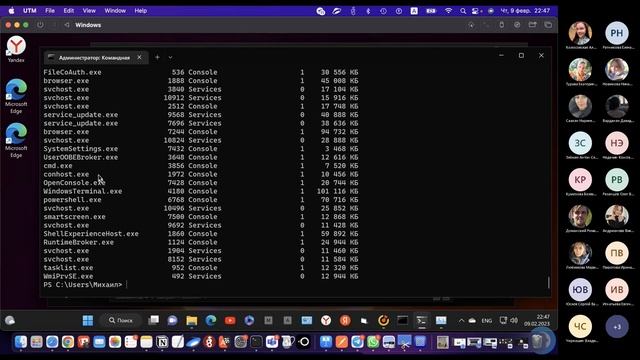
Task: Show the +3 more participants bubble
Action: (617, 327)
